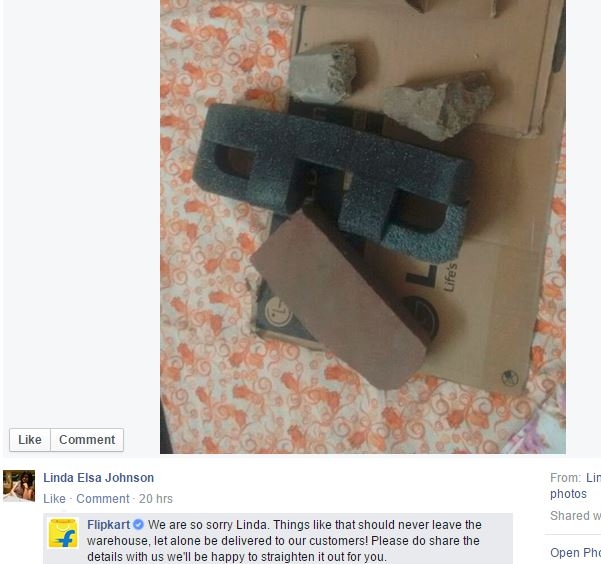Image resolution: width=601 pixels, height=564 pixels.
Task: Open Flipkart page name link
Action: (x=108, y=525)
